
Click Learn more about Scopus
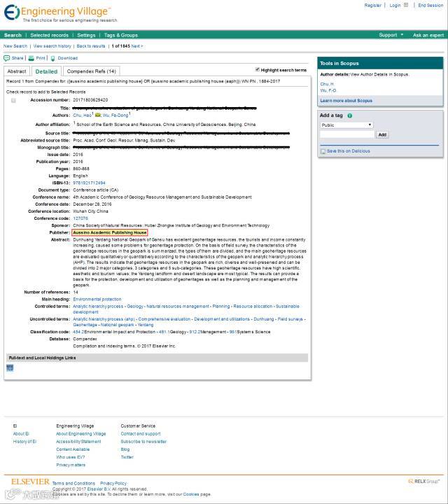click(x=346, y=101)
